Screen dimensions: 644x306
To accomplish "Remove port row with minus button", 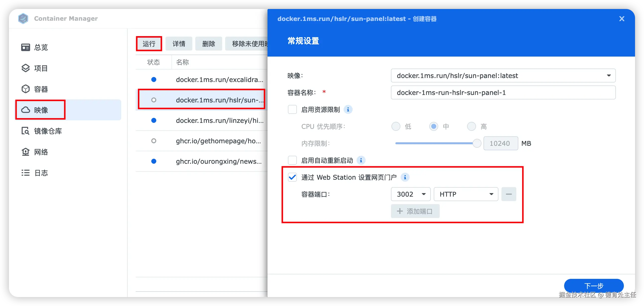I will click(x=508, y=194).
